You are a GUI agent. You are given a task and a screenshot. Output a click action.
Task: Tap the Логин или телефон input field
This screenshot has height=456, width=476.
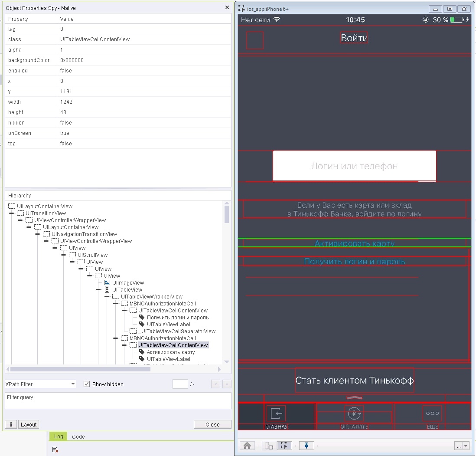click(354, 166)
